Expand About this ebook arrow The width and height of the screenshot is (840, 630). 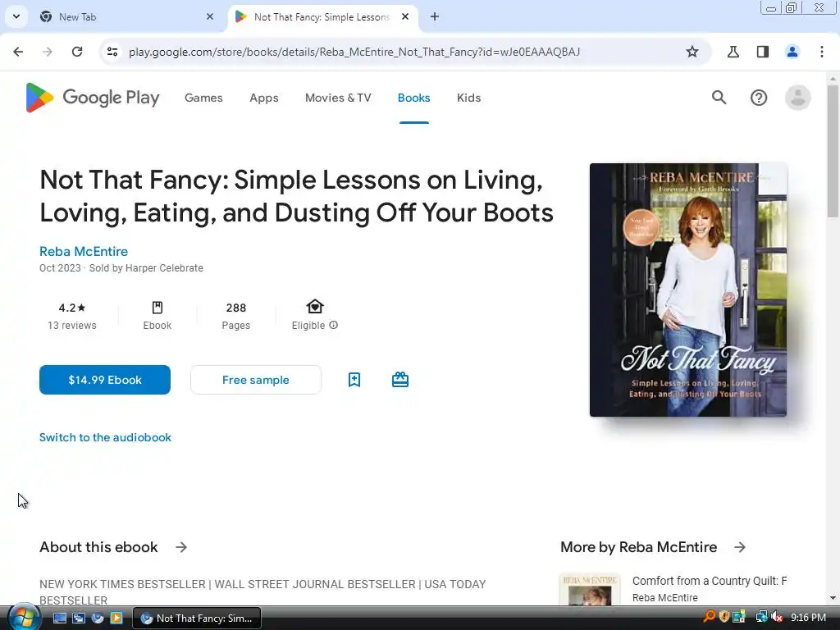(181, 547)
